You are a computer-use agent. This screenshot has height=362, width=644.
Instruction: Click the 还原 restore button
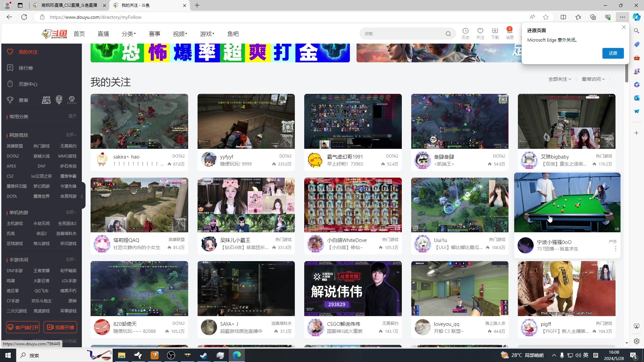click(613, 53)
